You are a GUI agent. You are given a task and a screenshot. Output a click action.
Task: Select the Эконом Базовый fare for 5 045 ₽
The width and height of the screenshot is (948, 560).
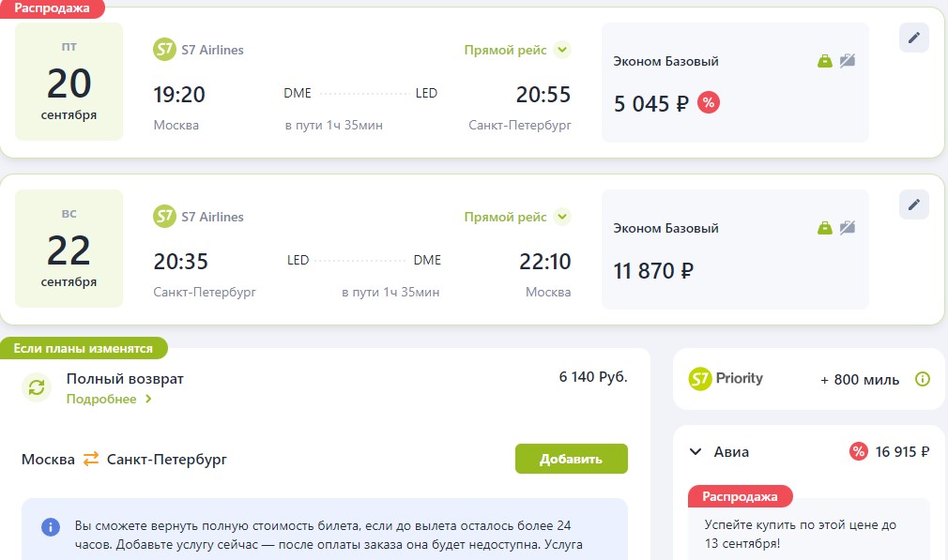(735, 83)
